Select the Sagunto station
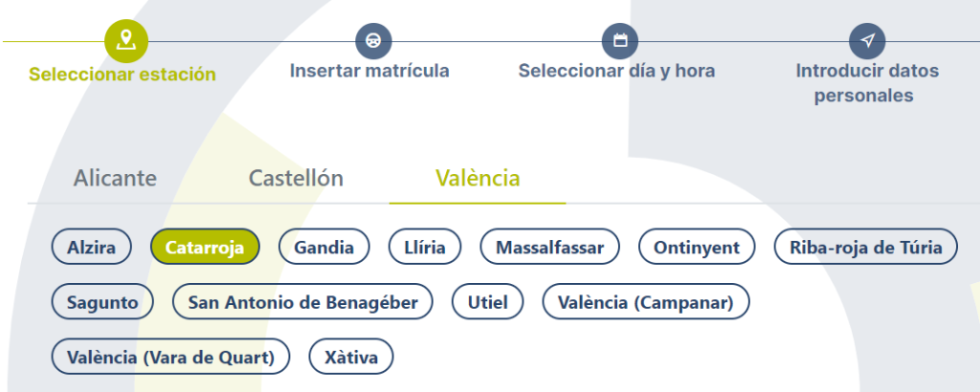The width and height of the screenshot is (980, 392). point(102,302)
